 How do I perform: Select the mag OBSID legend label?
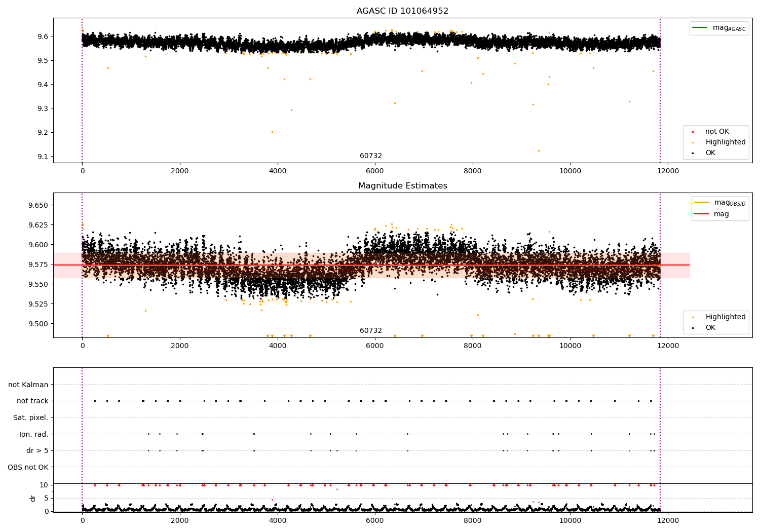coord(730,203)
